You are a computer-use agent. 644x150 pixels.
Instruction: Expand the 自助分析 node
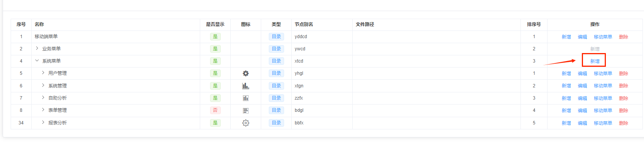pyautogui.click(x=43, y=98)
